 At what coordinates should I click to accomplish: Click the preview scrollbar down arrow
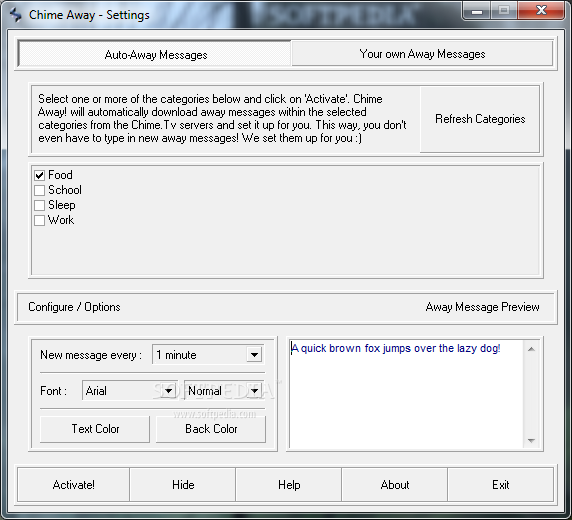click(532, 440)
